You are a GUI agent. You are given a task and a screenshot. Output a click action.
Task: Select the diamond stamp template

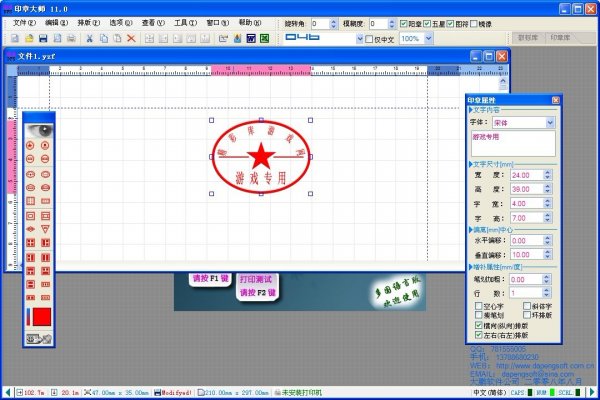tap(31, 229)
